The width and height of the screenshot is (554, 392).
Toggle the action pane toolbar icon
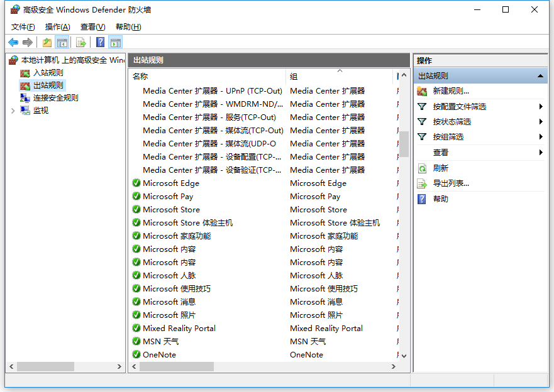[x=116, y=43]
